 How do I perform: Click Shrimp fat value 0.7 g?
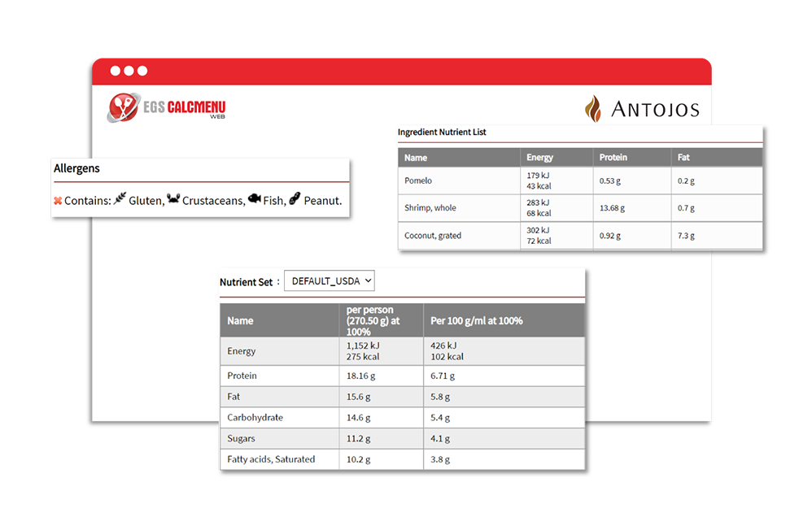[686, 208]
